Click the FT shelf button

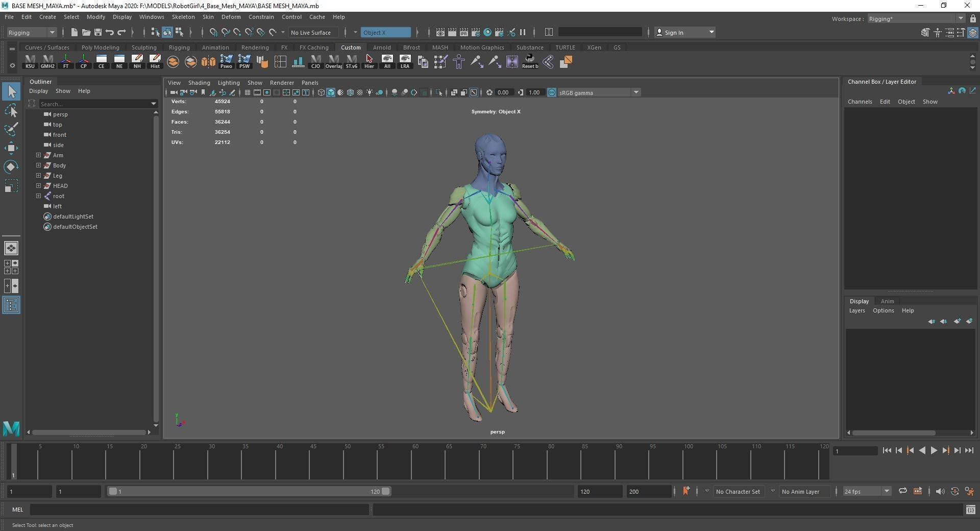pyautogui.click(x=66, y=62)
